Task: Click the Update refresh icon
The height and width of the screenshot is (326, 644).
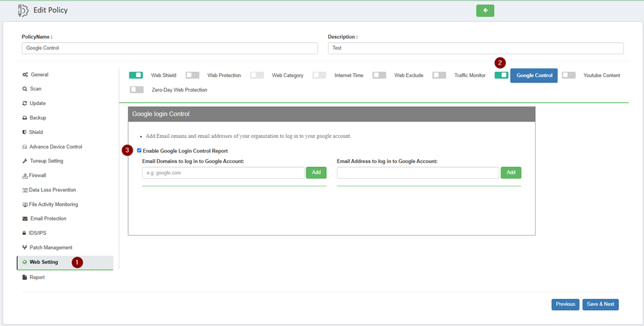Action: pos(24,104)
